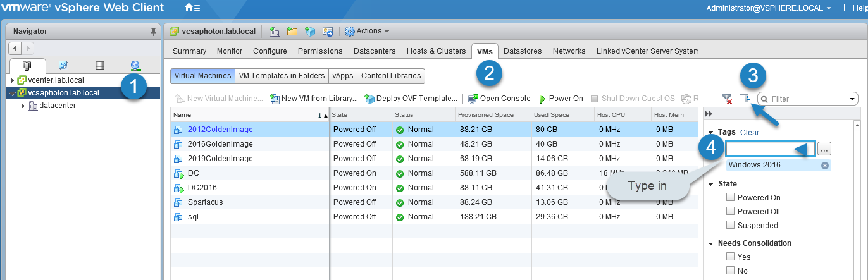Click the image toolbar icon before Actions

coord(328,31)
